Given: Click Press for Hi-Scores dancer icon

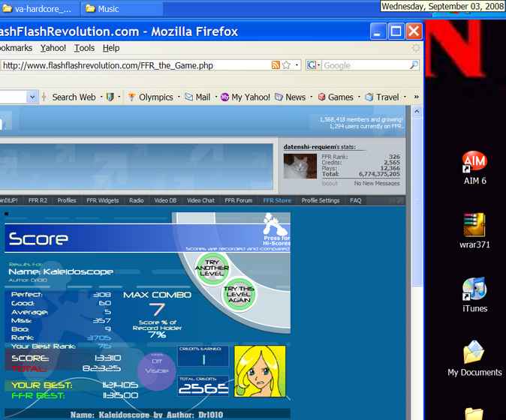Looking at the screenshot, I should [x=276, y=229].
